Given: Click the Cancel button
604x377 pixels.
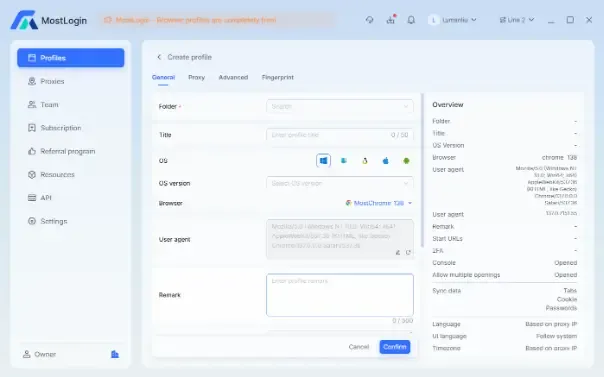Looking at the screenshot, I should (359, 347).
